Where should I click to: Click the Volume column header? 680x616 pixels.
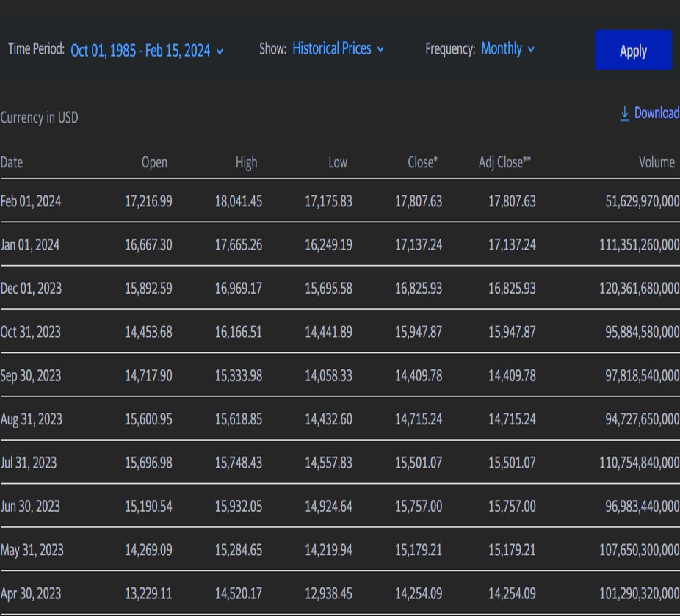(x=657, y=162)
